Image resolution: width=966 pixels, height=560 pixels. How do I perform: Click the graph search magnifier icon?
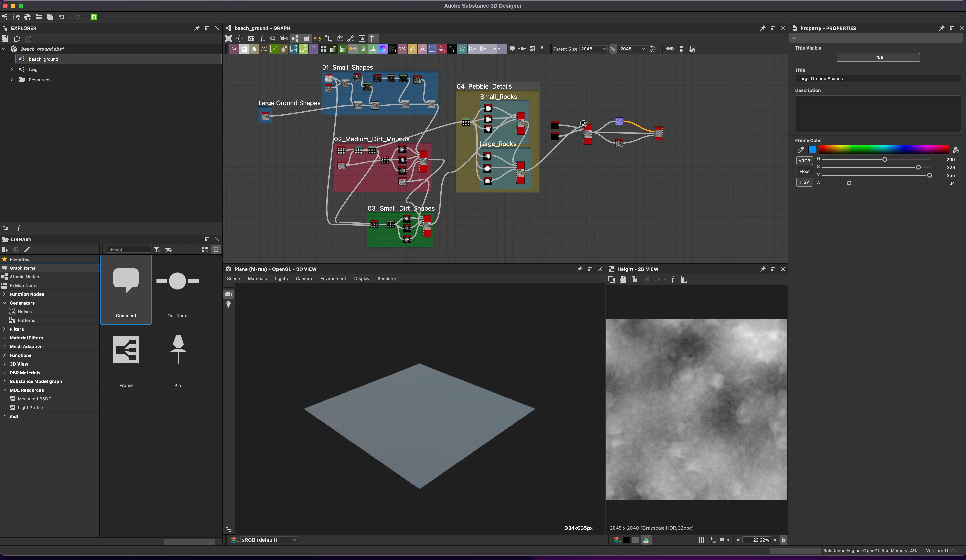pos(273,38)
